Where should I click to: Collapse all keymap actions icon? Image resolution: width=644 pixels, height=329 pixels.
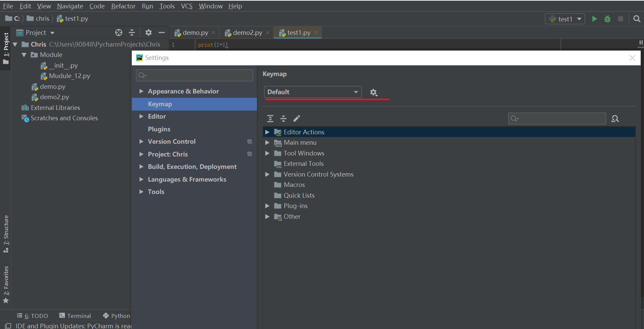(283, 118)
